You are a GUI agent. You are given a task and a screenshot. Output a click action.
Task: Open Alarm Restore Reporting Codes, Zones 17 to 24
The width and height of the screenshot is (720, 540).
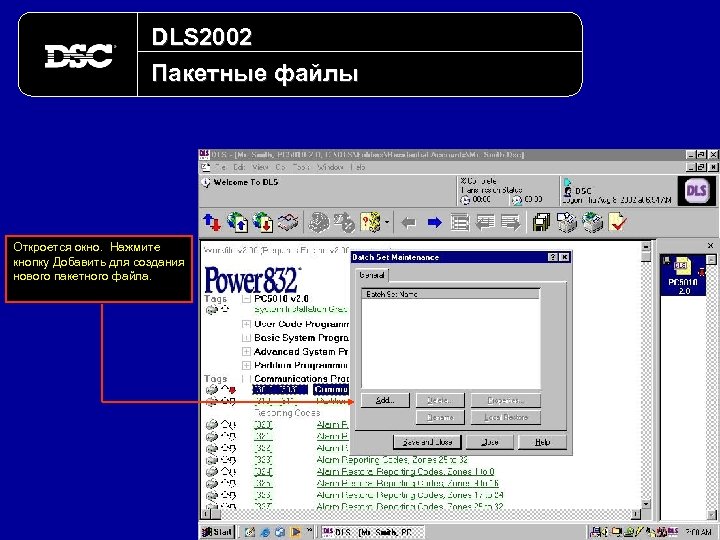410,495
